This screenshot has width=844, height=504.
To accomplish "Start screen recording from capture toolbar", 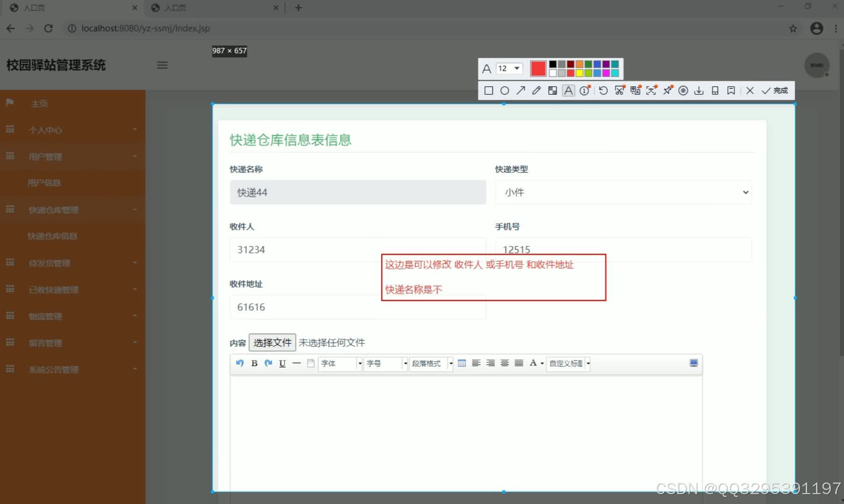I will [683, 91].
